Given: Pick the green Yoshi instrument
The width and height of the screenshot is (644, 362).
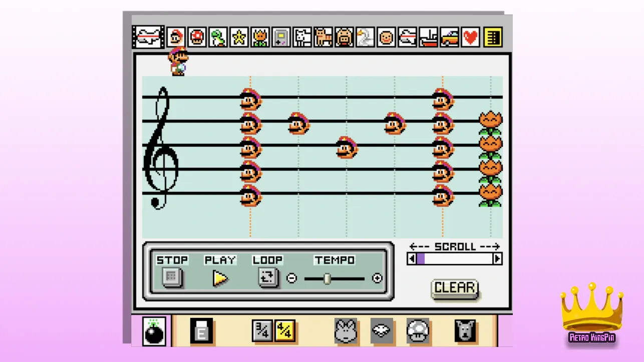Looking at the screenshot, I should pyautogui.click(x=218, y=38).
